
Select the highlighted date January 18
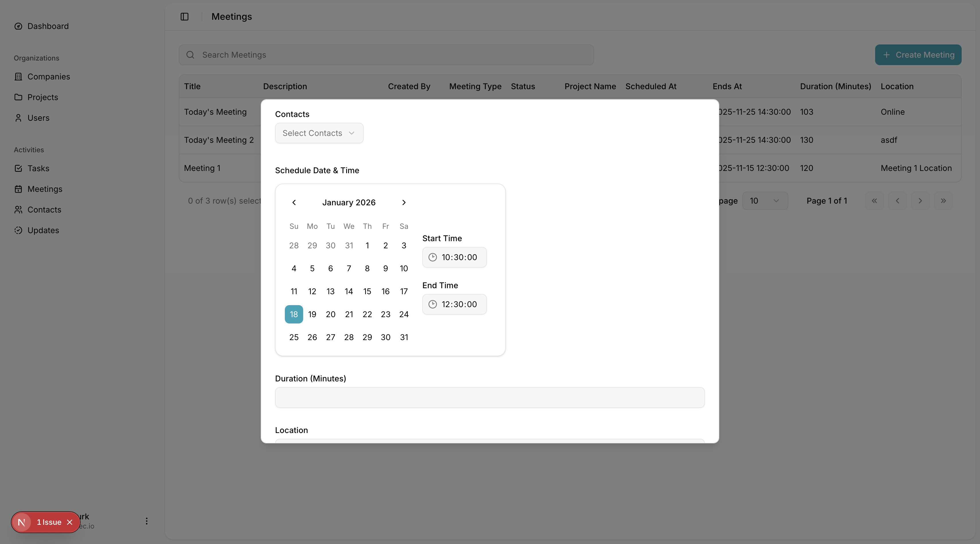pos(293,314)
